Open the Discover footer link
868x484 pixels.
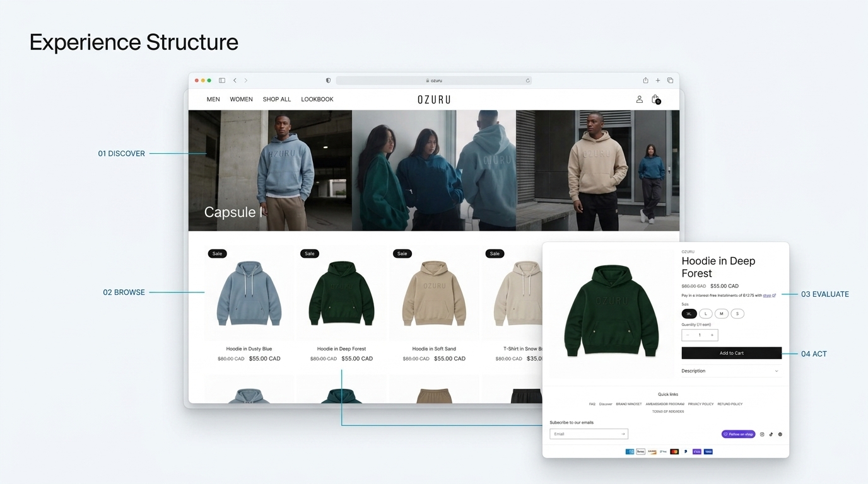pyautogui.click(x=606, y=404)
